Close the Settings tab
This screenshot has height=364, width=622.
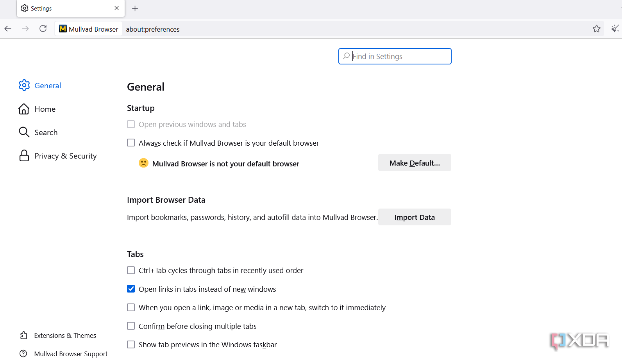click(116, 8)
